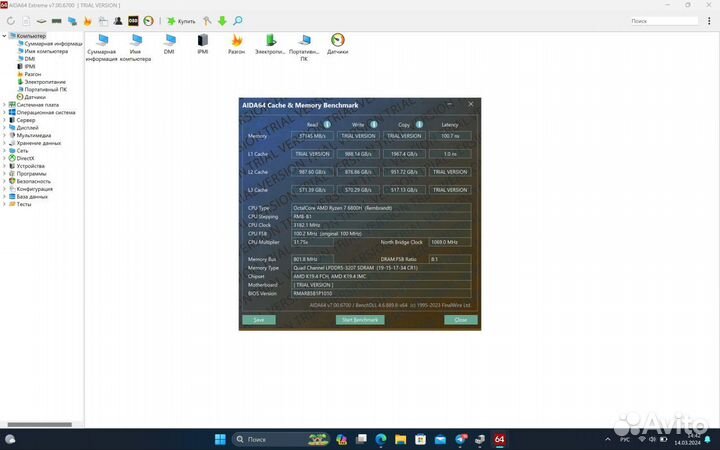Open the Разгон flame icon in main pane

[x=236, y=44]
